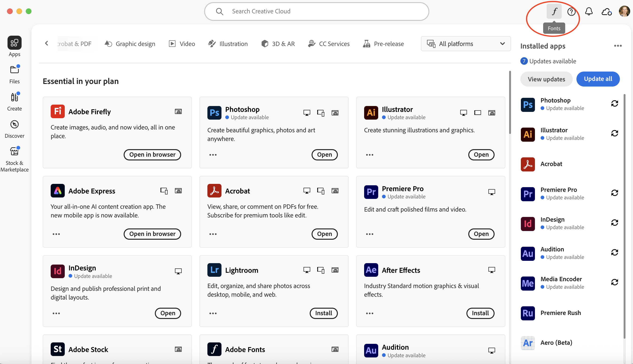Click the main app list scrollbar
Viewport: 633px width, 364px height.
(x=510, y=102)
